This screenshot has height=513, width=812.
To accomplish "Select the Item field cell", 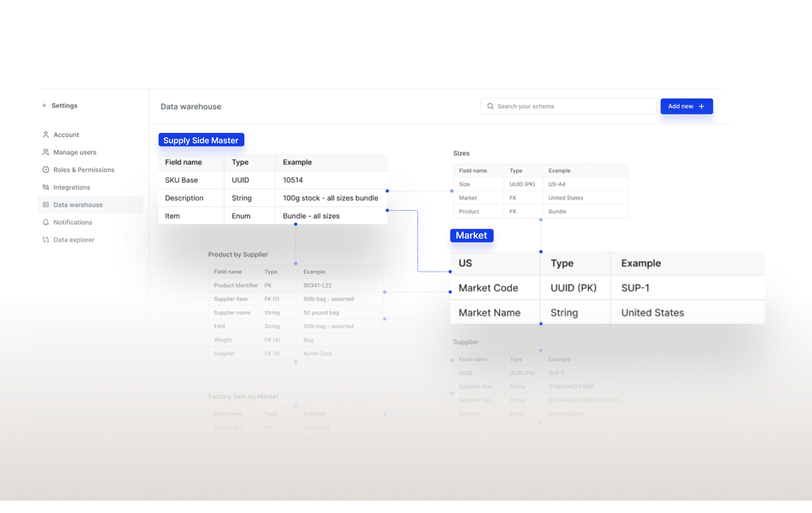I will (191, 216).
